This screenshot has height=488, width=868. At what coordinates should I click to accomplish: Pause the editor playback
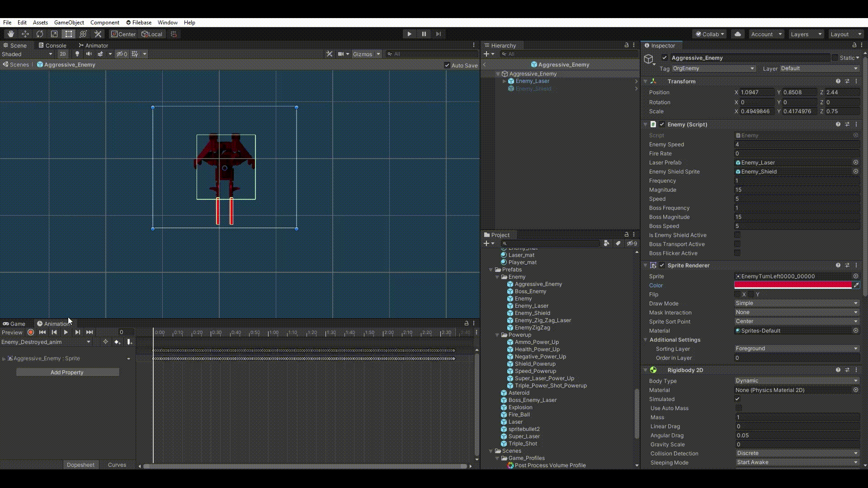[x=424, y=34]
